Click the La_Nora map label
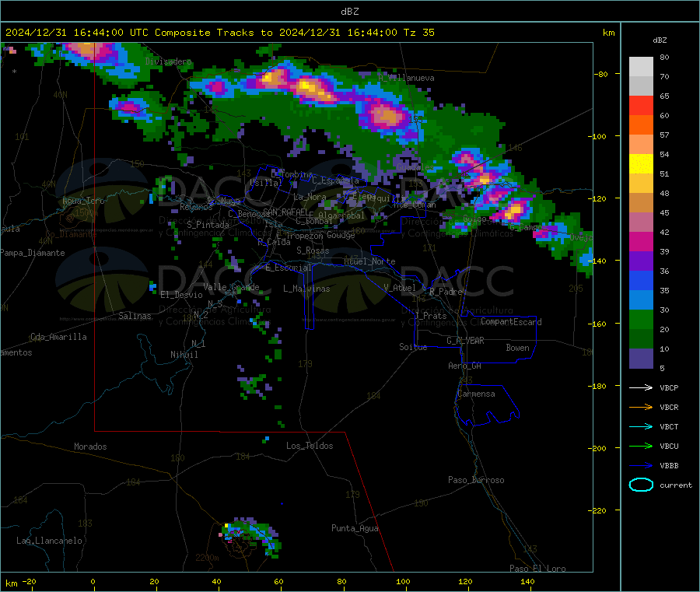The width and height of the screenshot is (700, 592). (x=310, y=197)
